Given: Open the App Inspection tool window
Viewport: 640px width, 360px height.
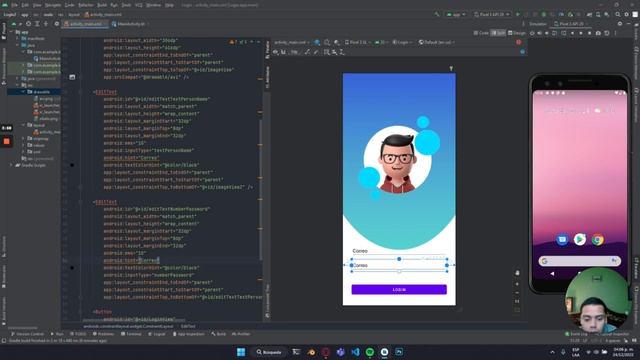Looking at the screenshot, I should point(188,334).
